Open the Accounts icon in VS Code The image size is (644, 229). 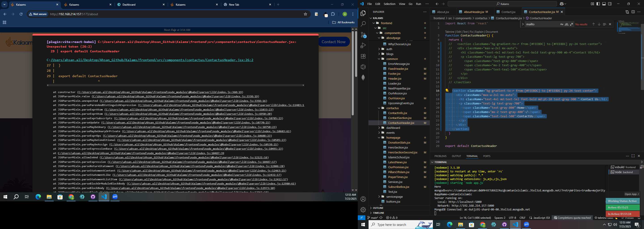click(363, 199)
